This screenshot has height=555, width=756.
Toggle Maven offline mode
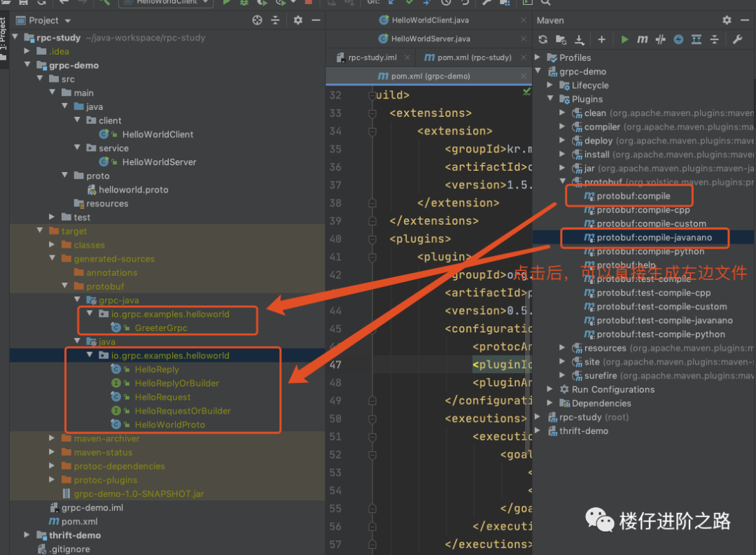661,39
